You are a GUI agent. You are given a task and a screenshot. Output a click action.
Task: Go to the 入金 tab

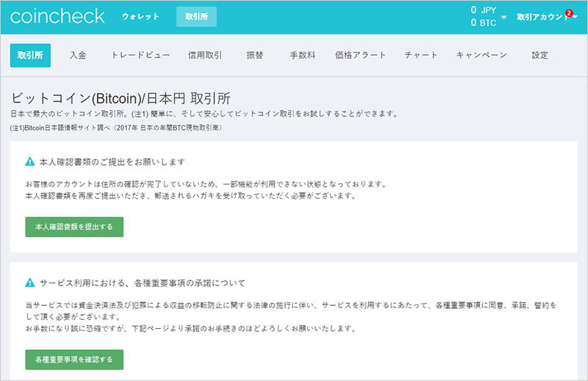click(78, 55)
